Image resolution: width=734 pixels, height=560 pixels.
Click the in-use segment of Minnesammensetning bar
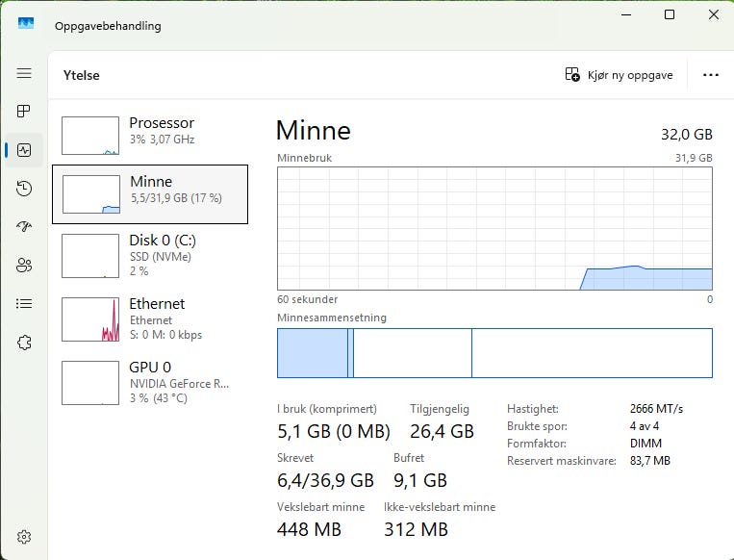point(313,353)
